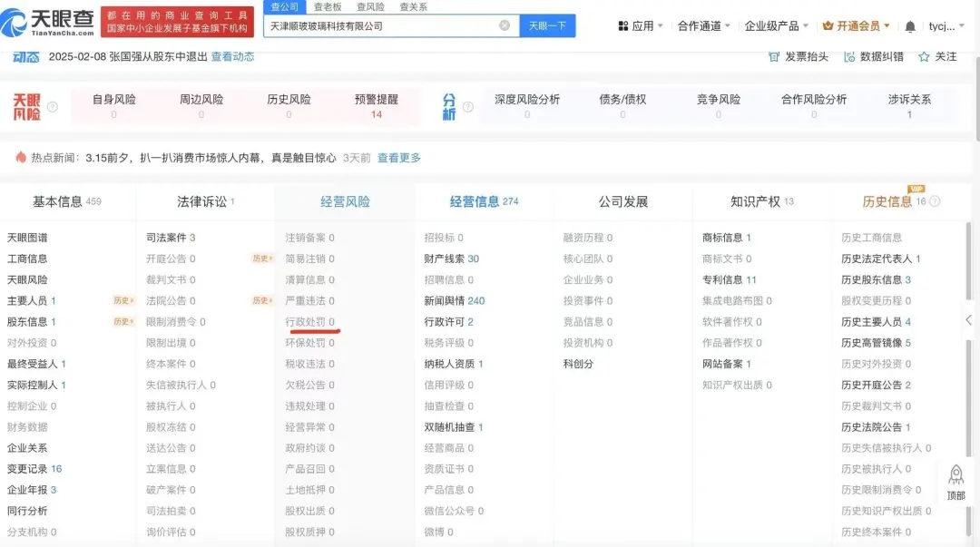Click the 历史 tag next to 法院公告
Screen dimensions: 980x547
[x=262, y=300]
